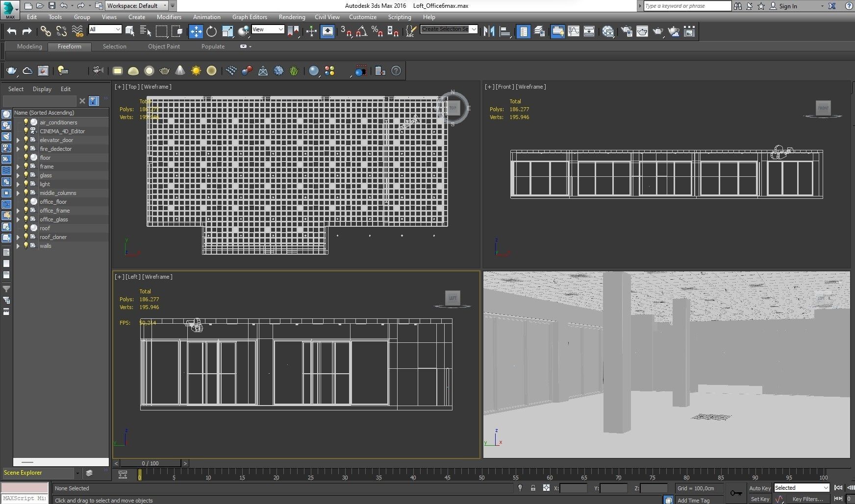Toggle visibility bulb of floor object

pos(26,158)
